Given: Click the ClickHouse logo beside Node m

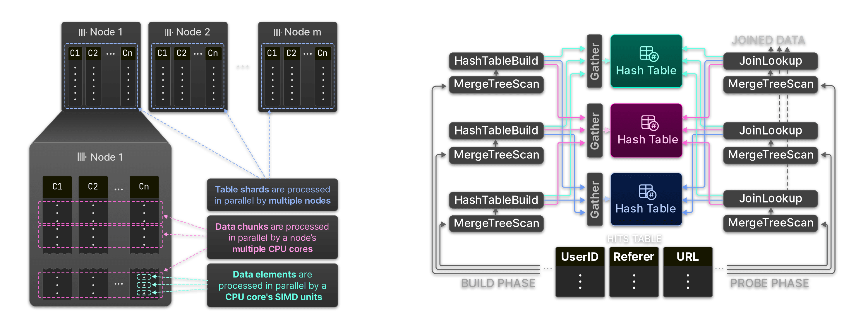Looking at the screenshot, I should click(x=277, y=33).
